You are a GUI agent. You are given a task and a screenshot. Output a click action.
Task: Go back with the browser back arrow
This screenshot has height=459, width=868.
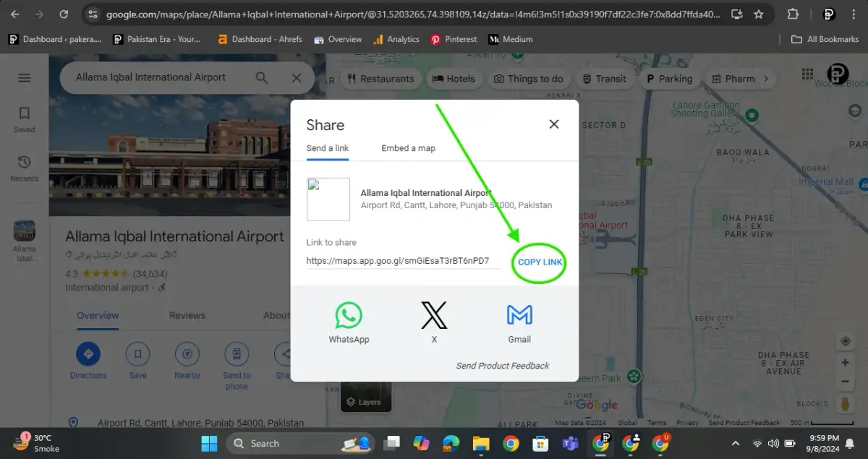[x=14, y=14]
